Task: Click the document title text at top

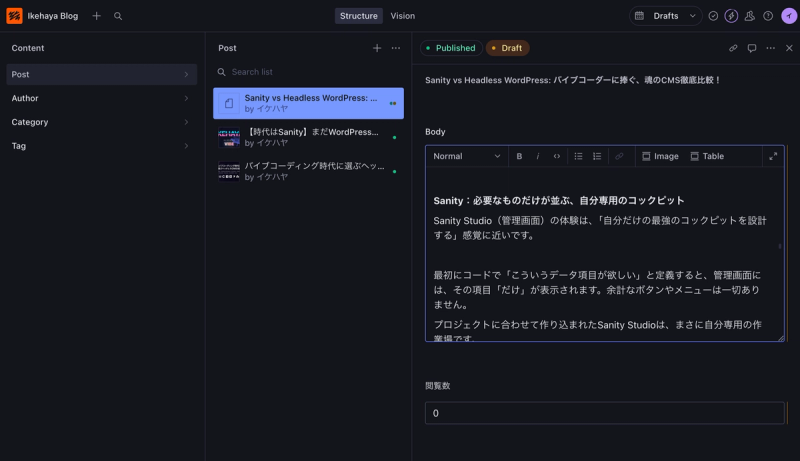Action: click(572, 80)
